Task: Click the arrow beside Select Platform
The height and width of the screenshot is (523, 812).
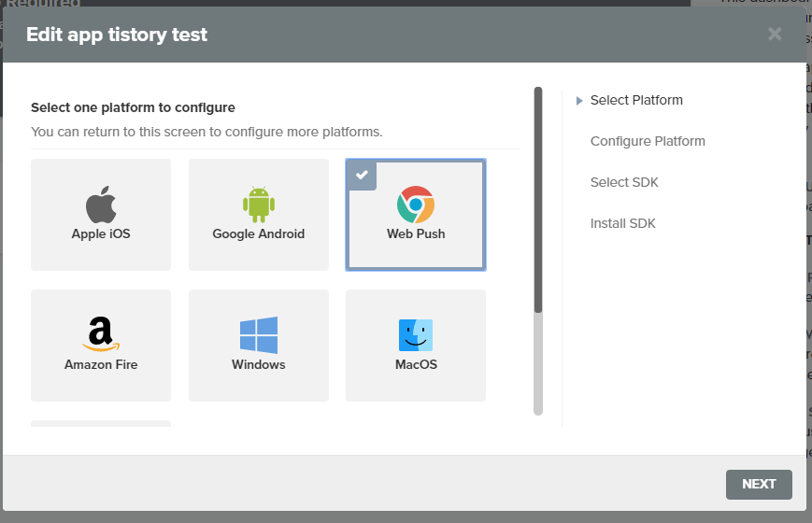Action: tap(580, 101)
